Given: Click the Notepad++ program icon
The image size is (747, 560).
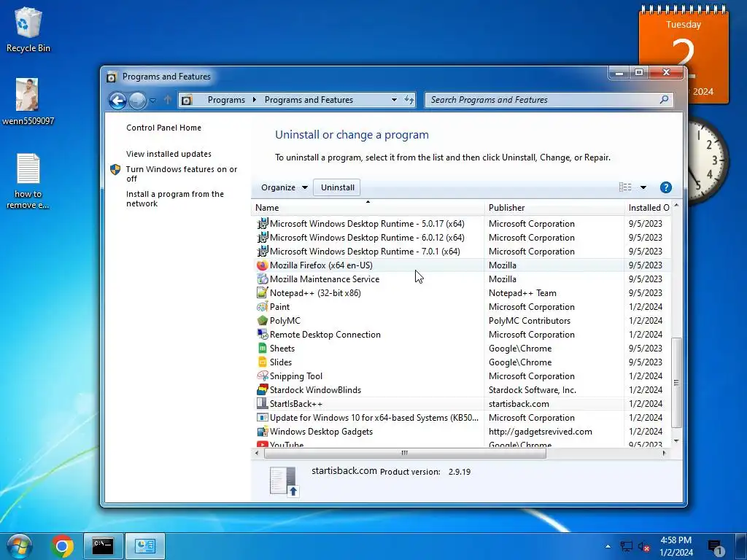Looking at the screenshot, I should 262,293.
